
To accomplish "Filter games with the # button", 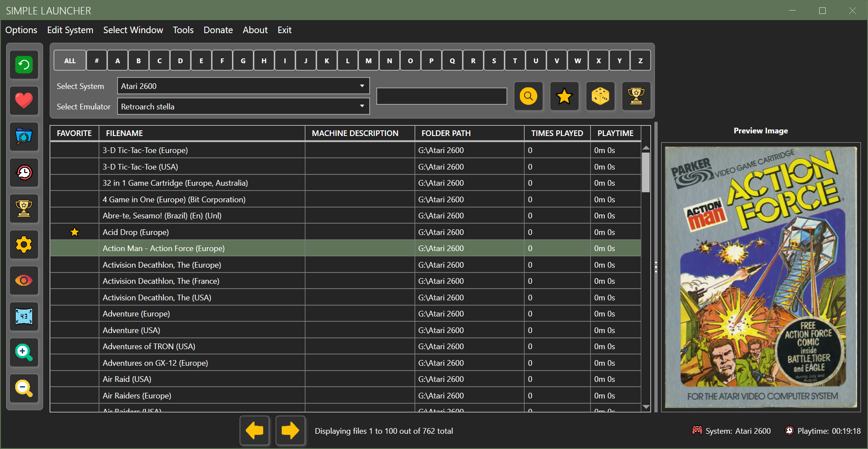I will point(97,61).
